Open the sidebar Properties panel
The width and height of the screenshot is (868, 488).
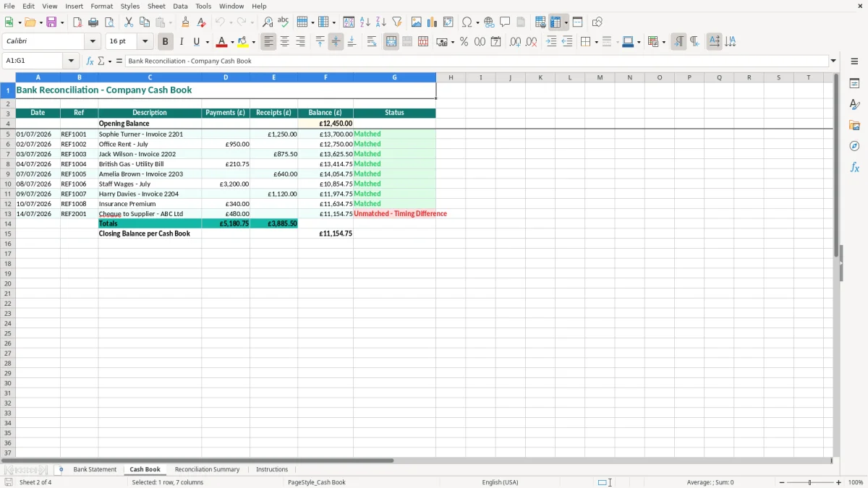coord(854,84)
